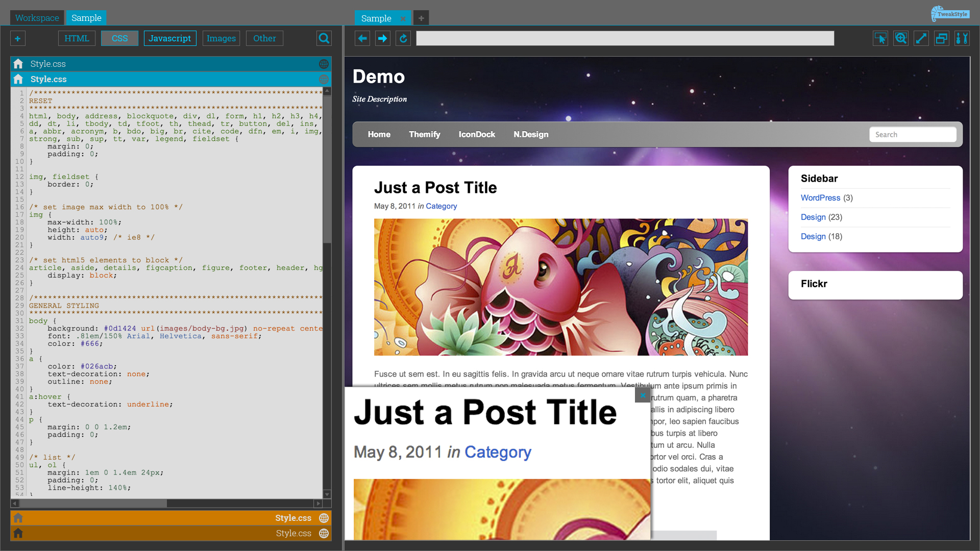The height and width of the screenshot is (551, 980).
Task: Toggle the CSS file filter
Action: [x=119, y=38]
